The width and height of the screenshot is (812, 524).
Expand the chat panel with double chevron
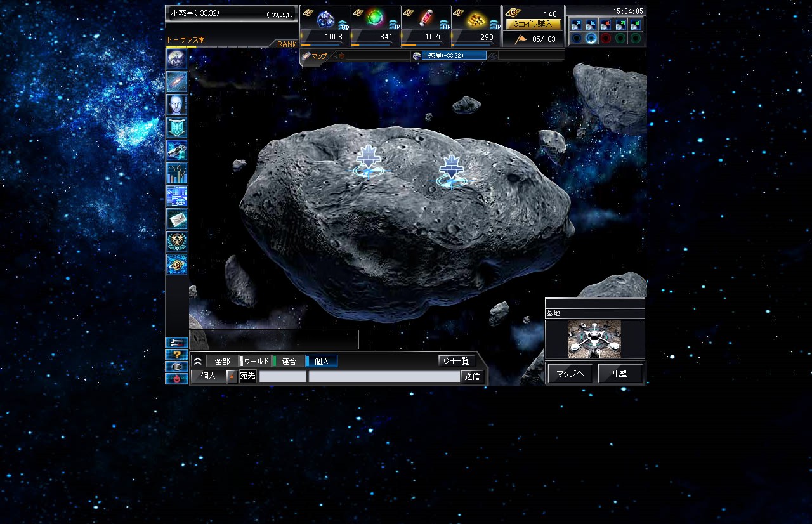198,361
